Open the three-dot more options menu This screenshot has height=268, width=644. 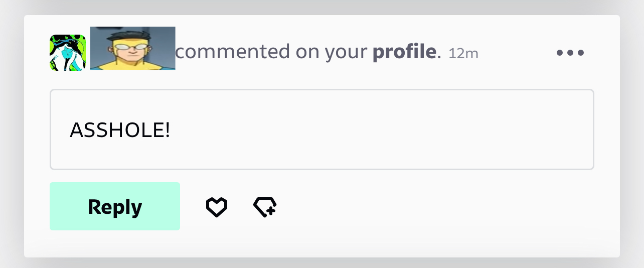point(570,53)
